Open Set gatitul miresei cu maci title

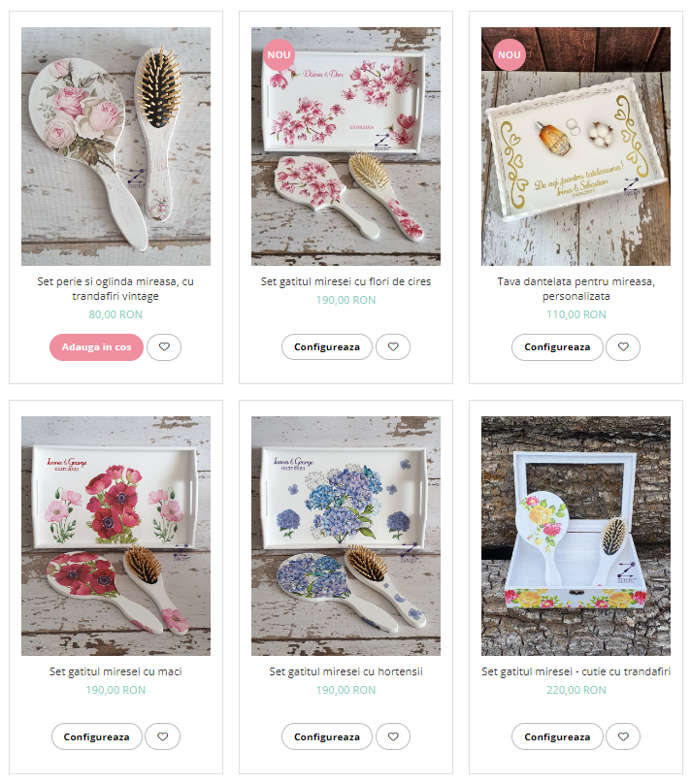115,671
